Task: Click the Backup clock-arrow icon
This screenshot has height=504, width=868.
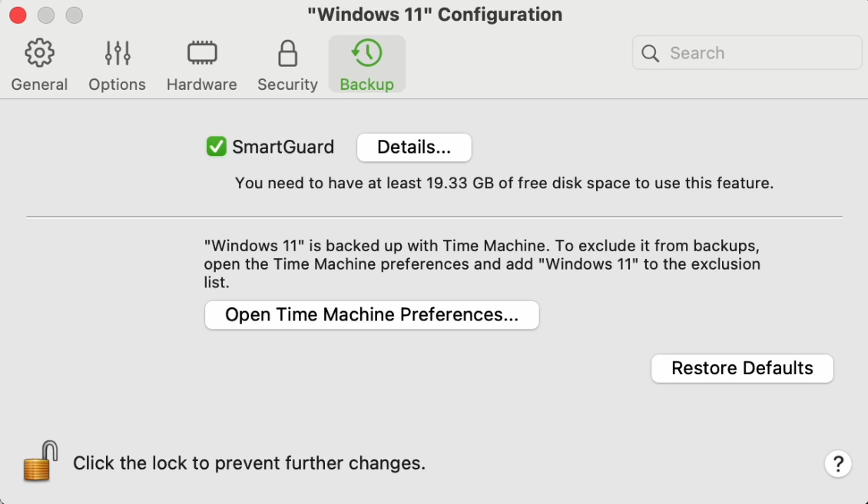Action: 367,53
